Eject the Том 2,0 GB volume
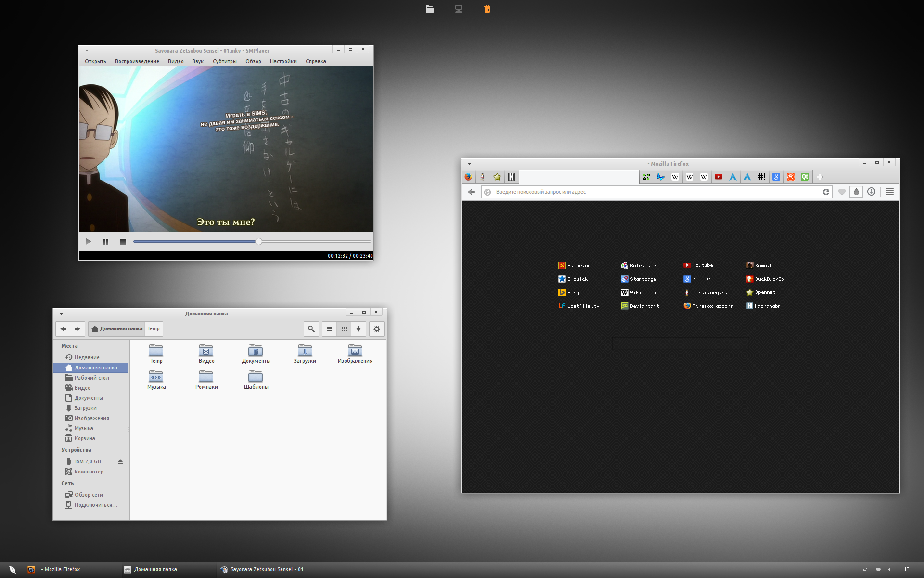Image resolution: width=924 pixels, height=578 pixels. (x=120, y=461)
